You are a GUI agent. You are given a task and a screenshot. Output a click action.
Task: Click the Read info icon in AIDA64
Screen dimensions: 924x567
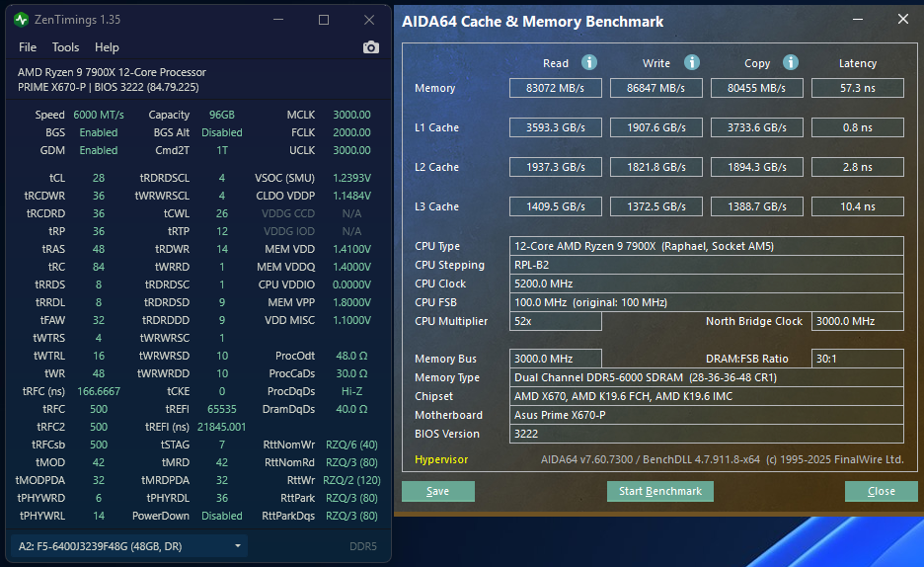pyautogui.click(x=588, y=62)
